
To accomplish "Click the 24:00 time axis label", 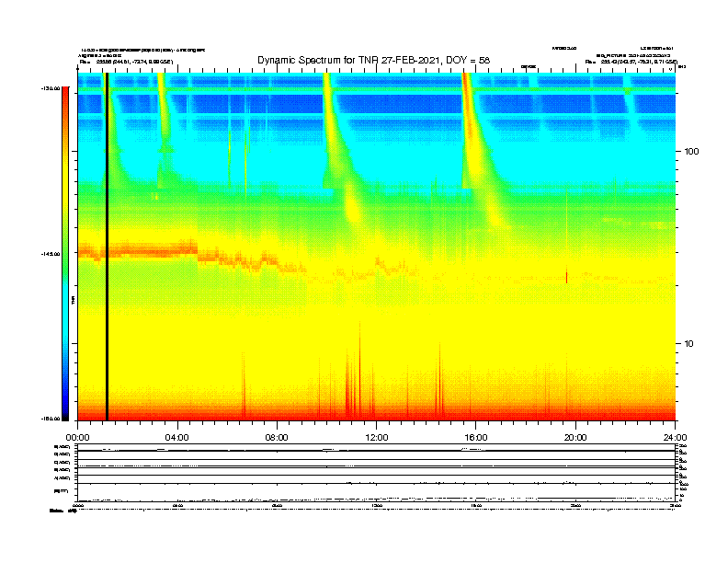I will pos(675,438).
